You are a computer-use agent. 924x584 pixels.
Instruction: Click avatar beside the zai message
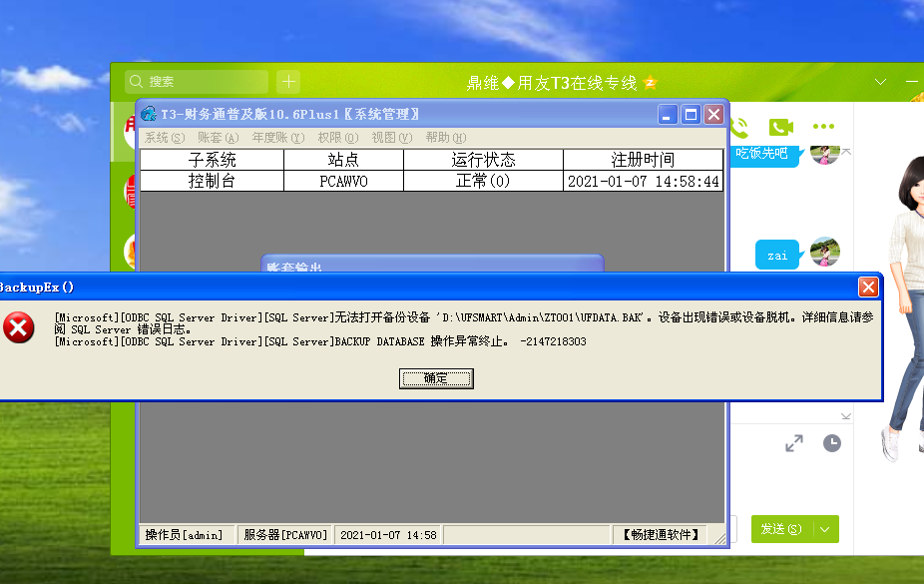[x=825, y=252]
